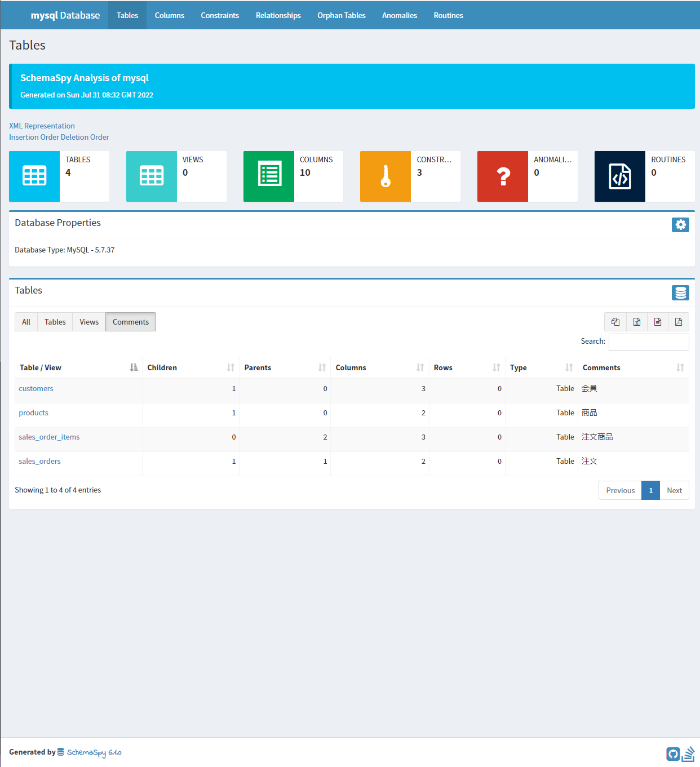The width and height of the screenshot is (700, 767).
Task: Open the Columns navbar tab
Action: pyautogui.click(x=170, y=15)
